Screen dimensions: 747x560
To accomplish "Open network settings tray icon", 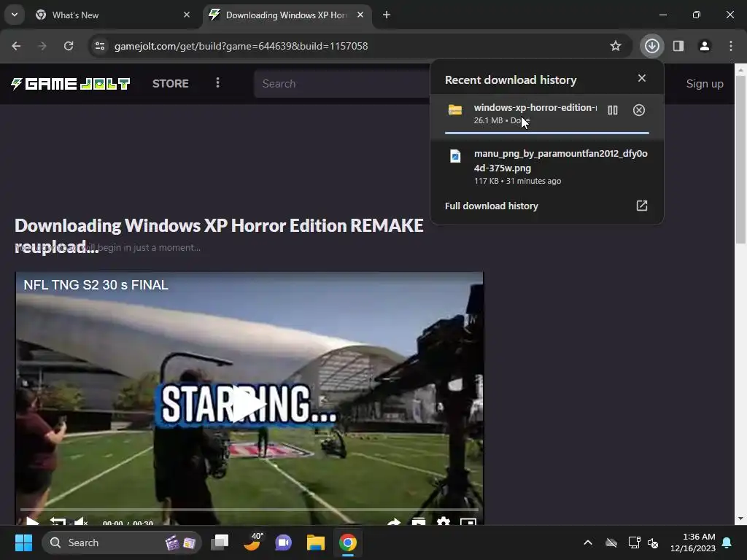I will coord(634,542).
